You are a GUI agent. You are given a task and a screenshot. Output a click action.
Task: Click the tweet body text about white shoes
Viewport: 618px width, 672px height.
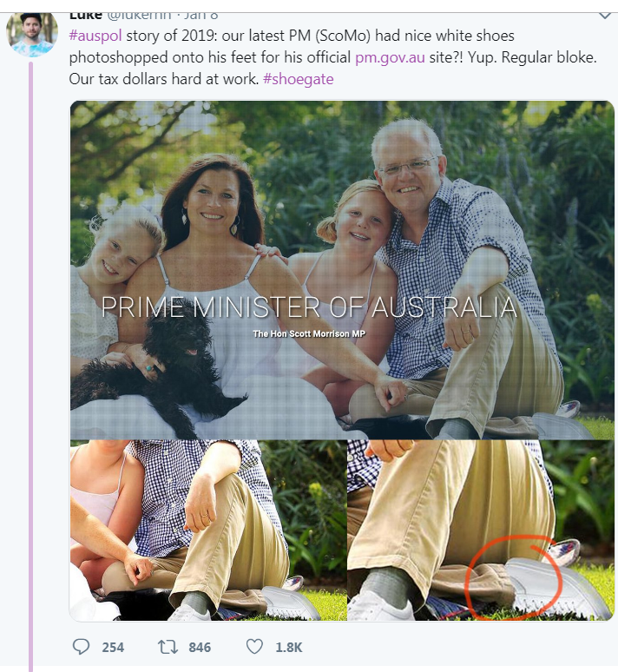[x=332, y=57]
